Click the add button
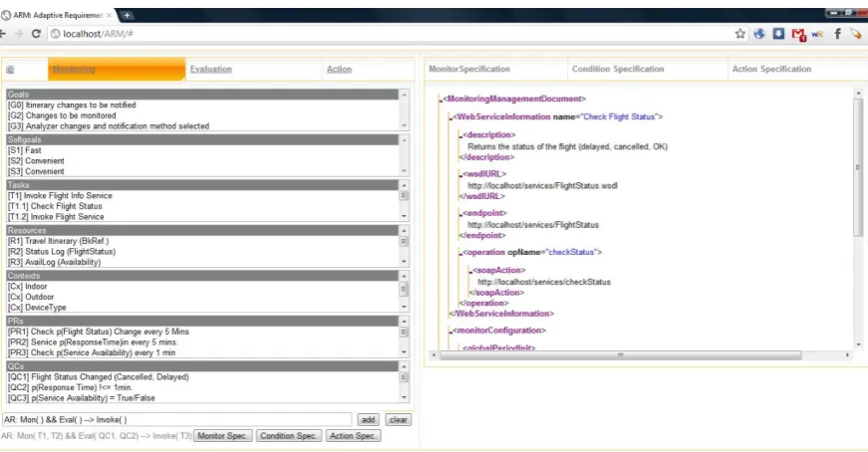The width and height of the screenshot is (868, 452). pos(368,420)
